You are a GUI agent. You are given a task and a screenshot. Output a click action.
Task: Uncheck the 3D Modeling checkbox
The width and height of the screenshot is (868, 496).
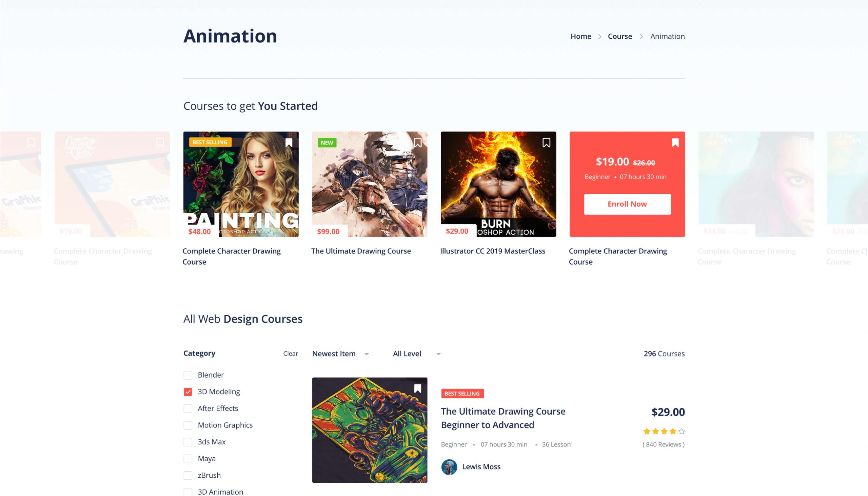(188, 392)
